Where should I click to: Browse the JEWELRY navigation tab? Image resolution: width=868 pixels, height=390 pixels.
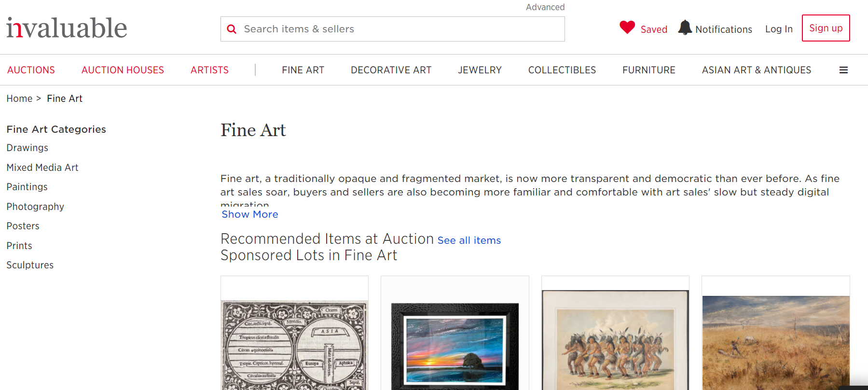[480, 70]
